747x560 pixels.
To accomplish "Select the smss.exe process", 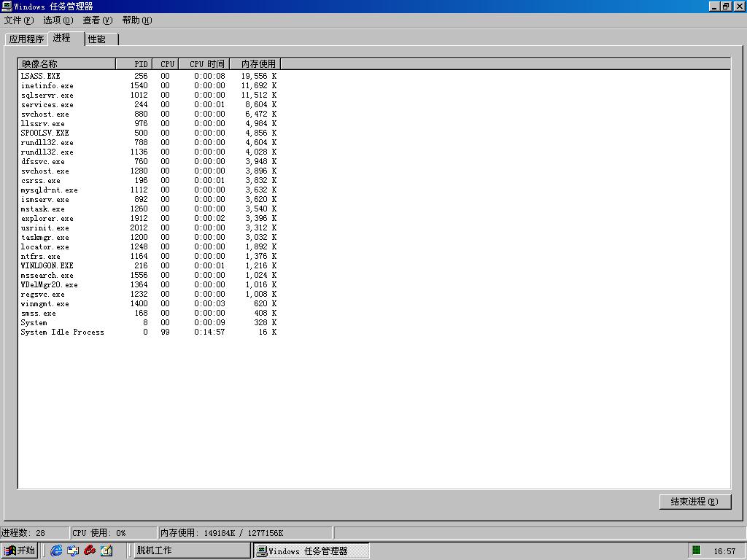I will click(x=149, y=314).
